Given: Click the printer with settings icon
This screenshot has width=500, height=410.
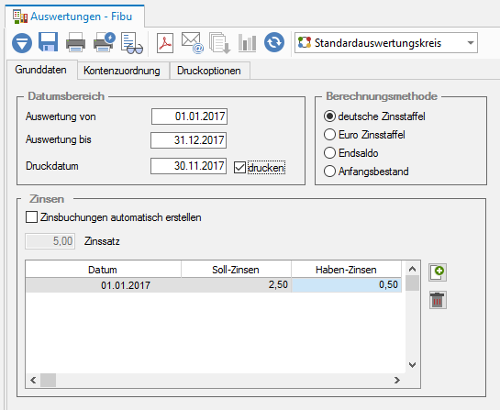Looking at the screenshot, I should tap(104, 42).
